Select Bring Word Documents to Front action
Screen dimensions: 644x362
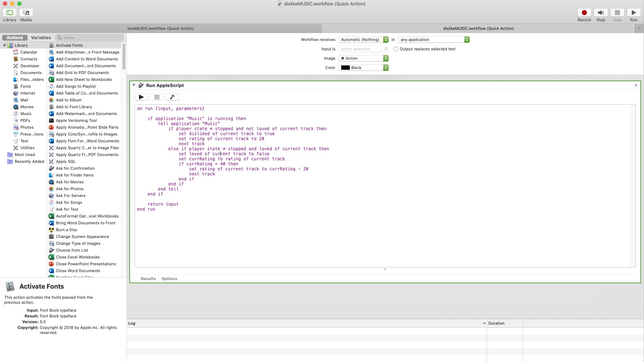coord(85,223)
